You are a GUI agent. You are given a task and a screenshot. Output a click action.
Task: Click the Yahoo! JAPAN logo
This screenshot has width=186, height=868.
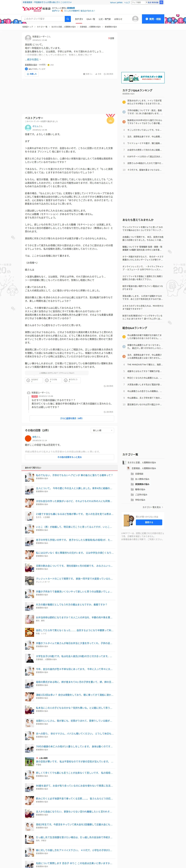coord(32,9)
